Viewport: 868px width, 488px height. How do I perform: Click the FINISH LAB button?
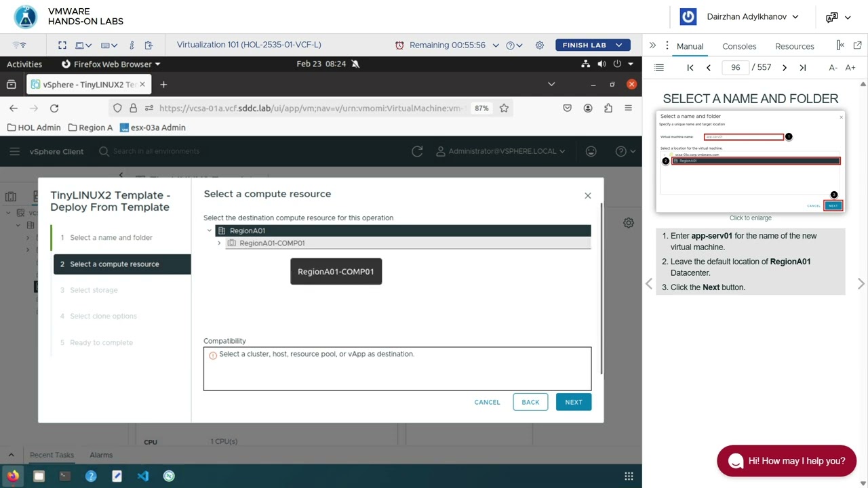593,45
